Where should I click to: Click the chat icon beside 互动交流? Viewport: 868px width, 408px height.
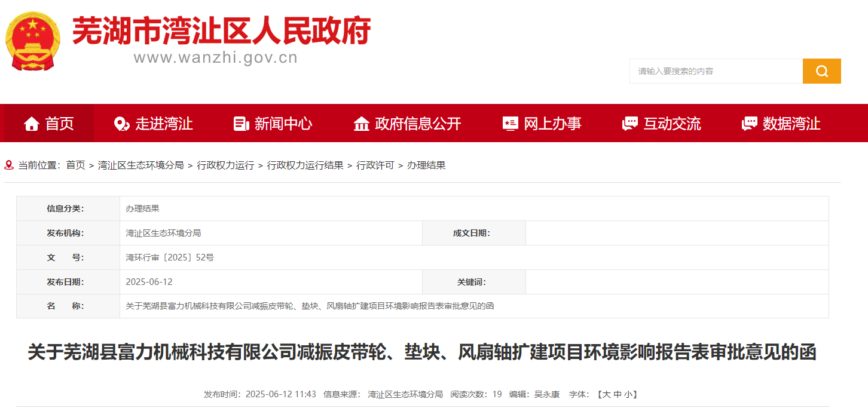629,124
